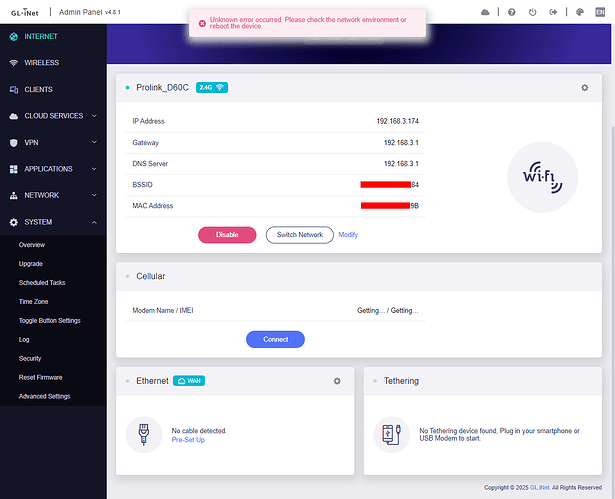
Task: Open Ethernet settings gear icon
Action: 337,381
